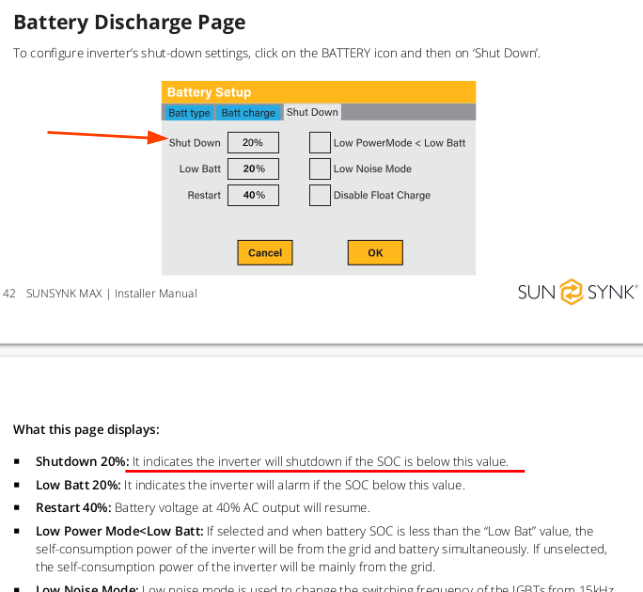
Task: Click the bold Low Power Mode<Low Batt label
Action: [118, 531]
